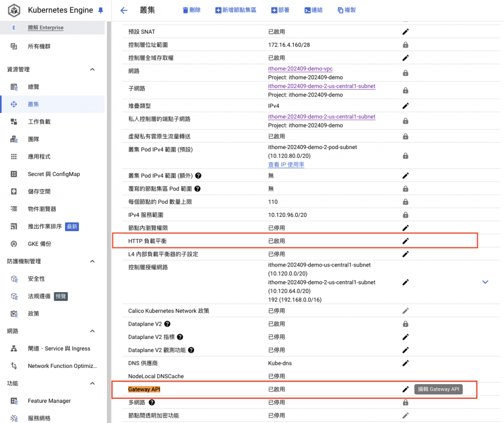Click the 查看 IP 使用率 link
The image size is (504, 423).
286,164
